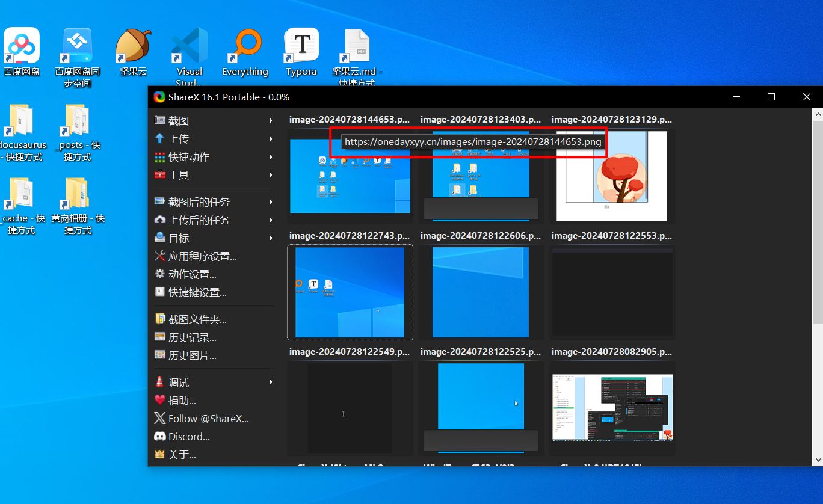Click the ShareX logo in title bar
This screenshot has width=823, height=504.
click(159, 97)
